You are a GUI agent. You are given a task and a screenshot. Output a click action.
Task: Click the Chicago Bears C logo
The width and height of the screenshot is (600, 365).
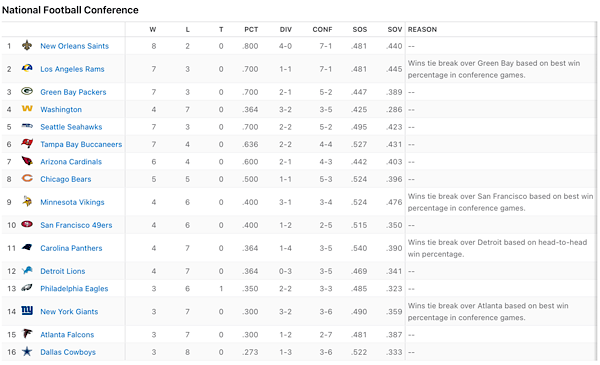[x=27, y=178]
